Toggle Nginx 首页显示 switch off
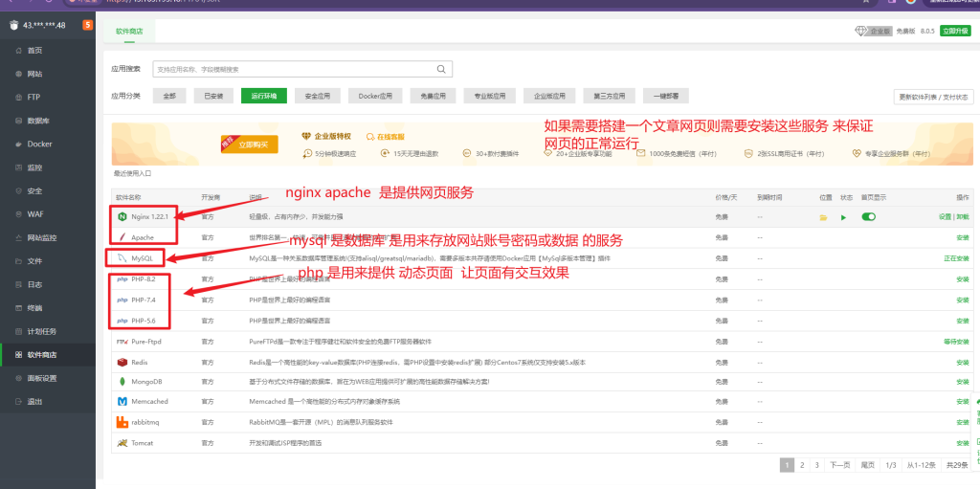980x489 pixels. (x=868, y=217)
